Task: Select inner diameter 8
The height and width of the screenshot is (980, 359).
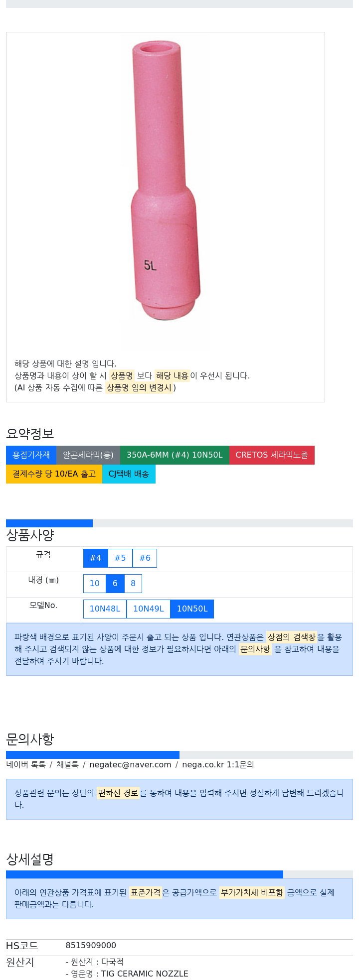Action: point(133,584)
